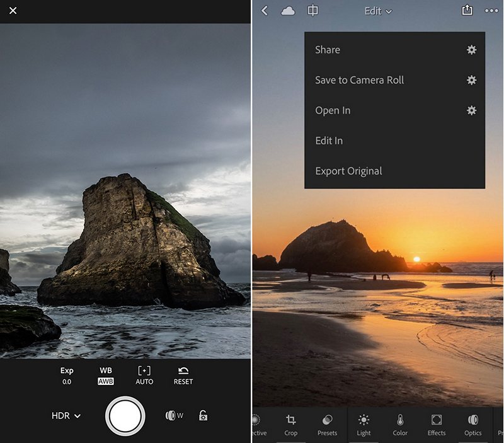Screen dimensions: 504x443
Task: Select Save to Camera Roll
Action: 359,80
